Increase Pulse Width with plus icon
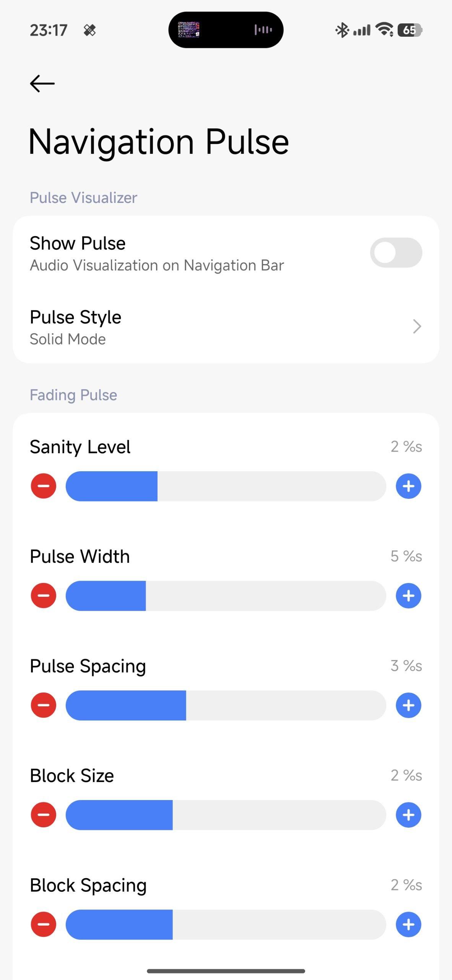 pyautogui.click(x=408, y=596)
